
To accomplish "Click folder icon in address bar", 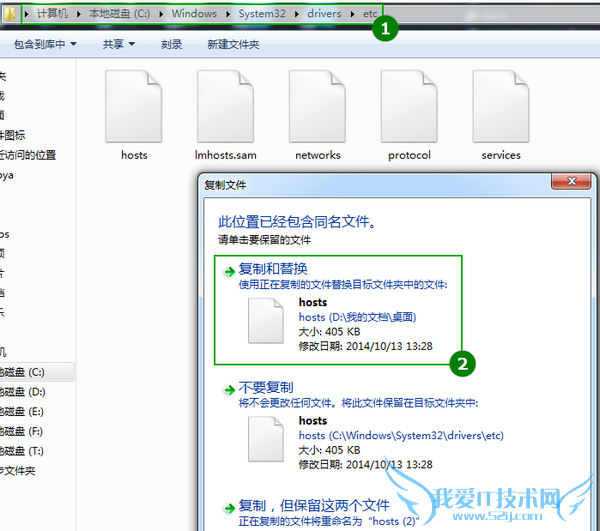I will click(9, 14).
